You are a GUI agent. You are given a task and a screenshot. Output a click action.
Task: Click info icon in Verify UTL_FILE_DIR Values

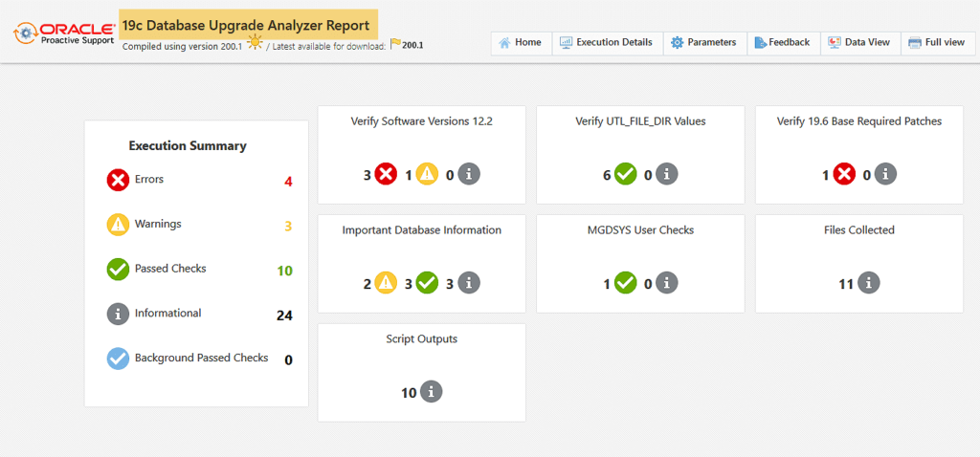(667, 174)
